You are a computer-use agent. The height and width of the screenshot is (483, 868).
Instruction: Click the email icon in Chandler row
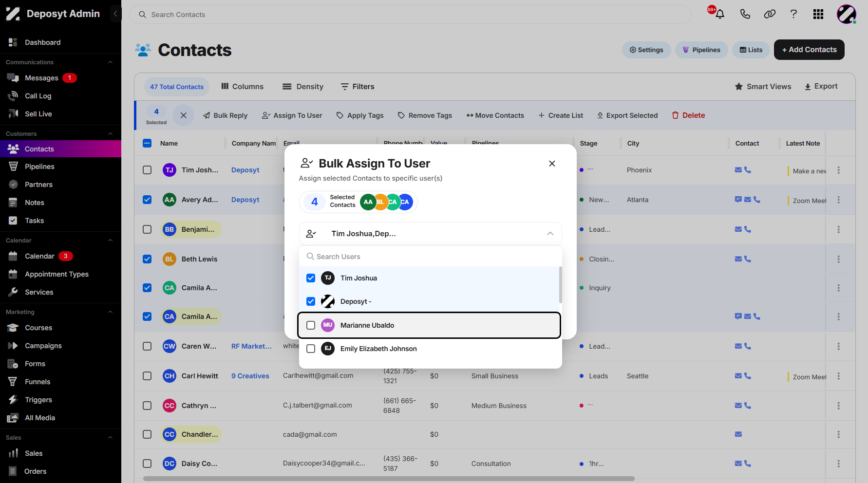(738, 434)
